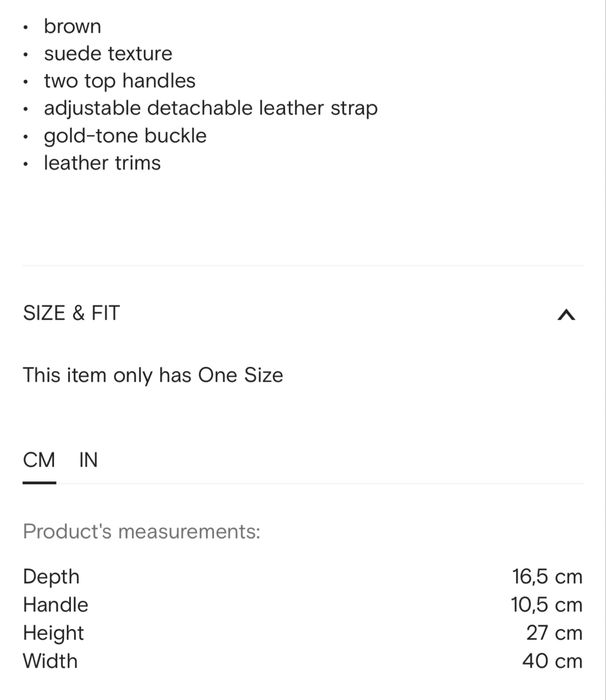
Task: Click the Width measurement label
Action: point(50,661)
